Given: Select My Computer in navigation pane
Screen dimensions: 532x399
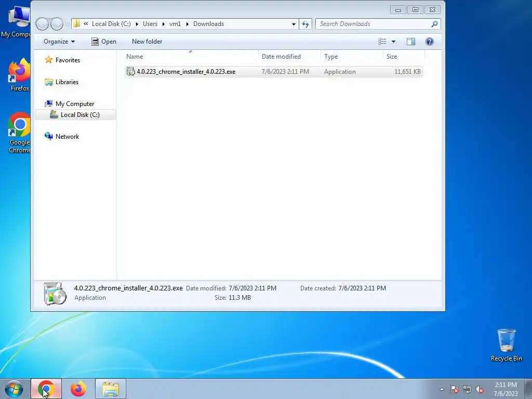Looking at the screenshot, I should click(x=75, y=104).
